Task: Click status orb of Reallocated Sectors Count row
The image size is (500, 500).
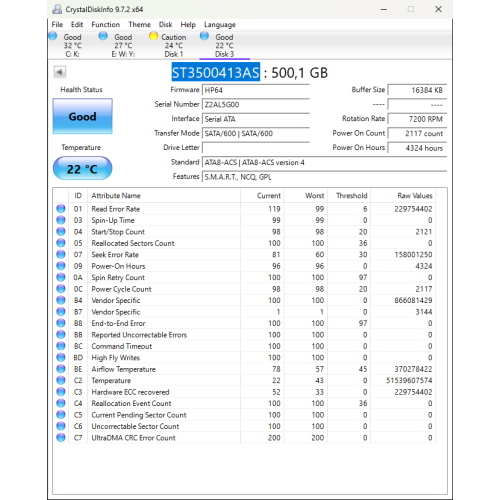Action: (61, 243)
